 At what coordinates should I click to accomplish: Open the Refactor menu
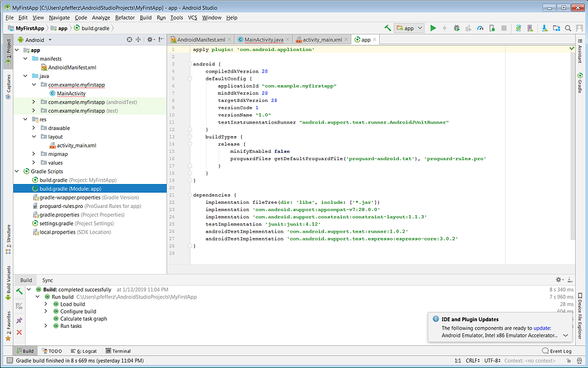pyautogui.click(x=125, y=17)
